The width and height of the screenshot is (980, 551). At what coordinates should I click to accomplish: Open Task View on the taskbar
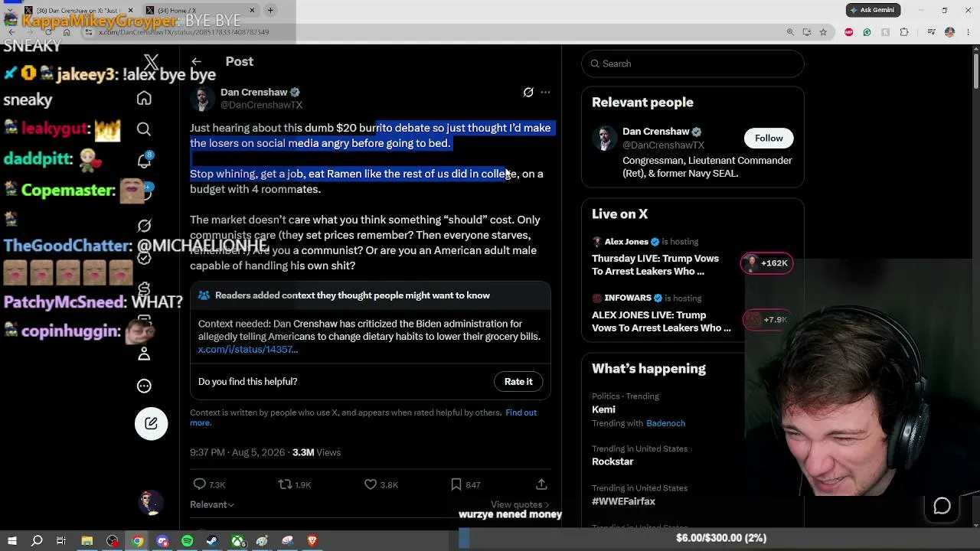tap(61, 541)
